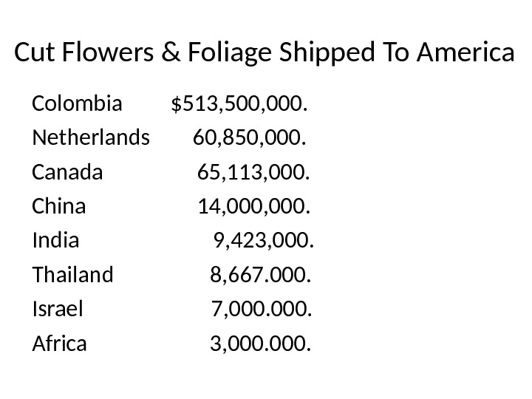Select the India row label
This screenshot has width=532, height=399.
(55, 241)
